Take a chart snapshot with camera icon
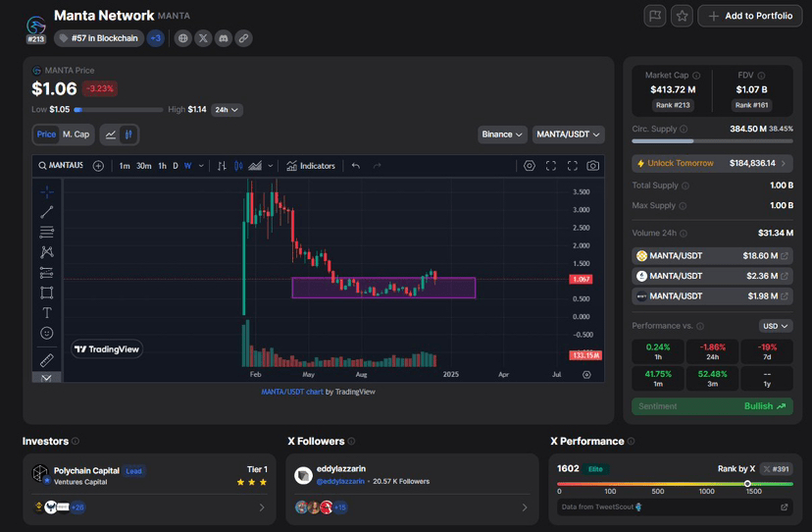Viewport: 812px width, 532px height. tap(593, 166)
